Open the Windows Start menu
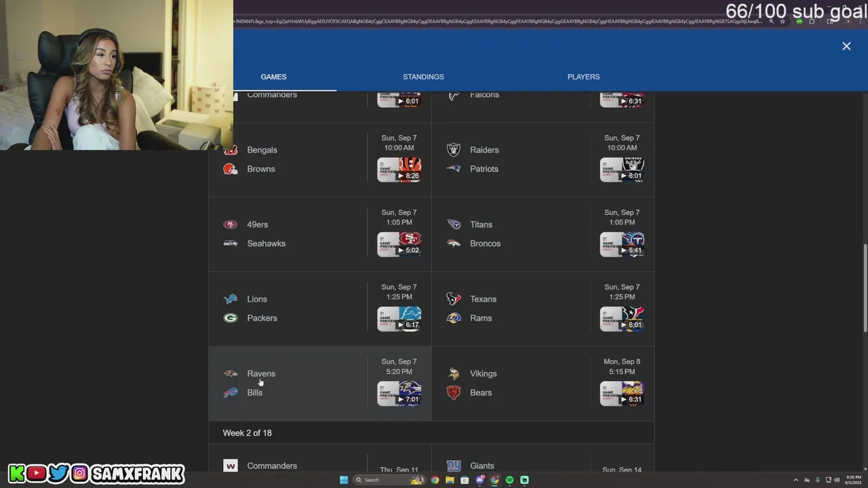868x488 pixels. tap(344, 480)
